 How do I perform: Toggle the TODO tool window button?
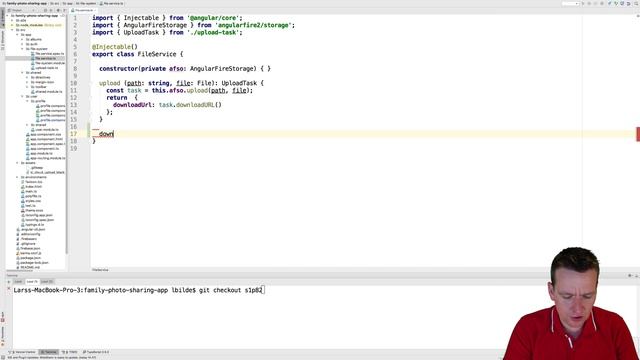pos(69,352)
